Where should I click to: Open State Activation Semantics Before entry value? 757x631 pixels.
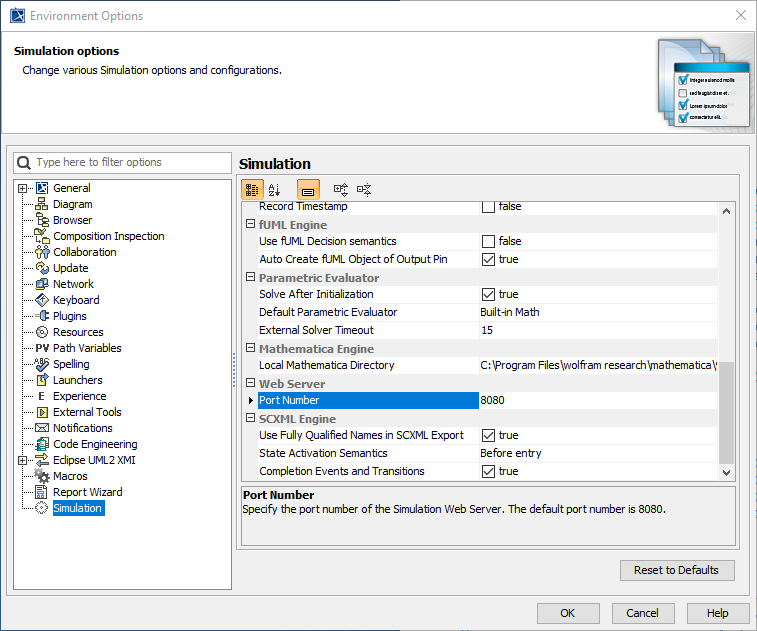598,453
